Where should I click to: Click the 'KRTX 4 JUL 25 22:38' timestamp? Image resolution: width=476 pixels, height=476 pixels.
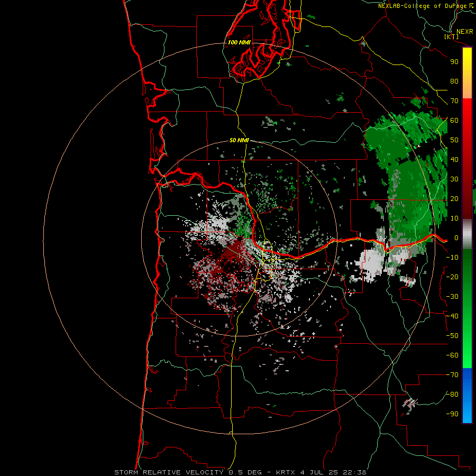[321, 472]
